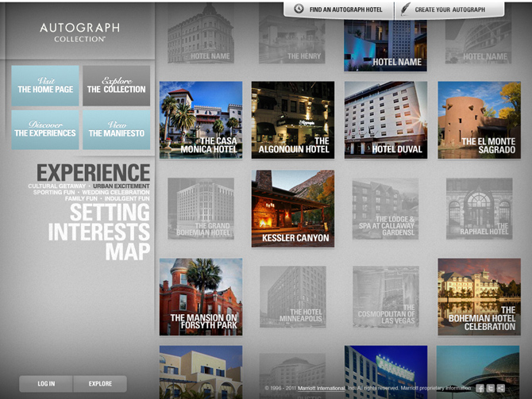Open View The Manifesto tile
The height and width of the screenshot is (399, 532).
pos(116,129)
